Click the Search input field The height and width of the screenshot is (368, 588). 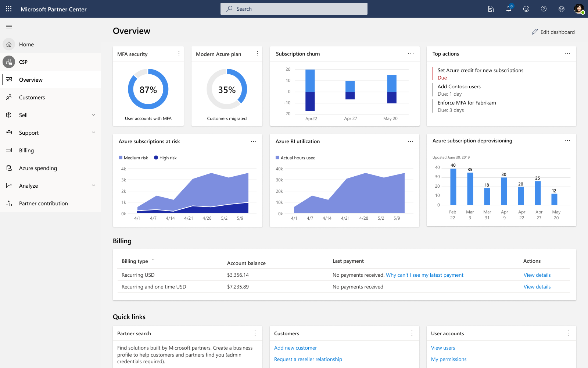point(294,9)
